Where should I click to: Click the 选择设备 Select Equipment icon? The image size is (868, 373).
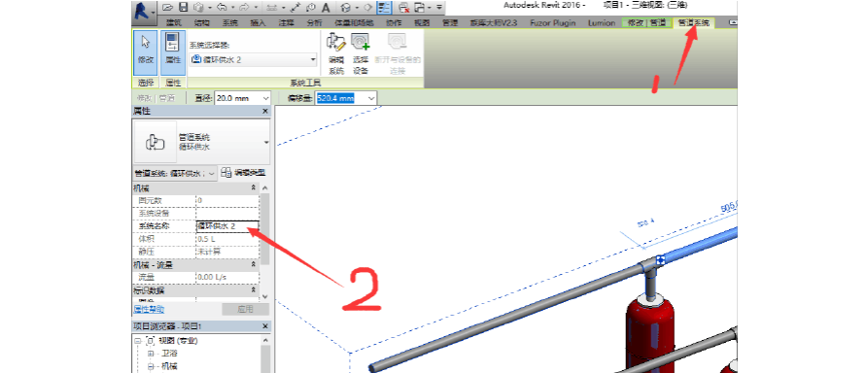coord(361,53)
